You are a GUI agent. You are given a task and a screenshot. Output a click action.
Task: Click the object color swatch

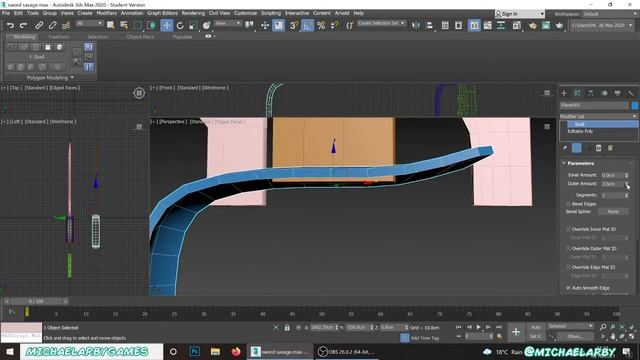pyautogui.click(x=635, y=105)
